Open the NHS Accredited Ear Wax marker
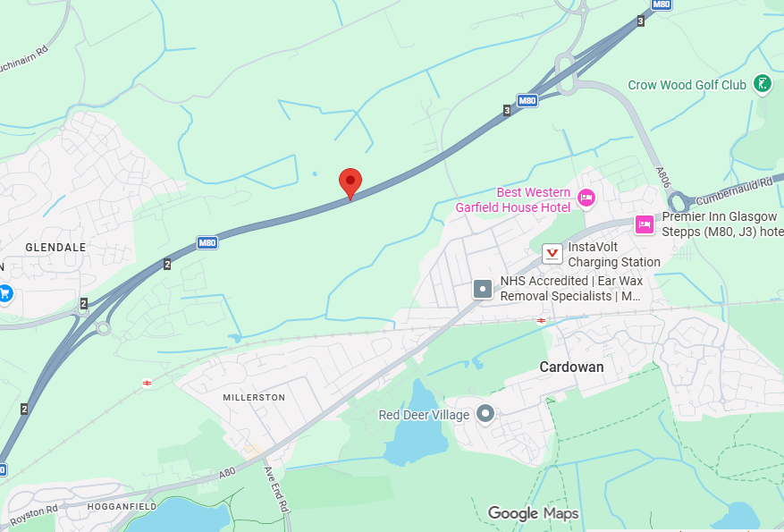 [x=483, y=289]
